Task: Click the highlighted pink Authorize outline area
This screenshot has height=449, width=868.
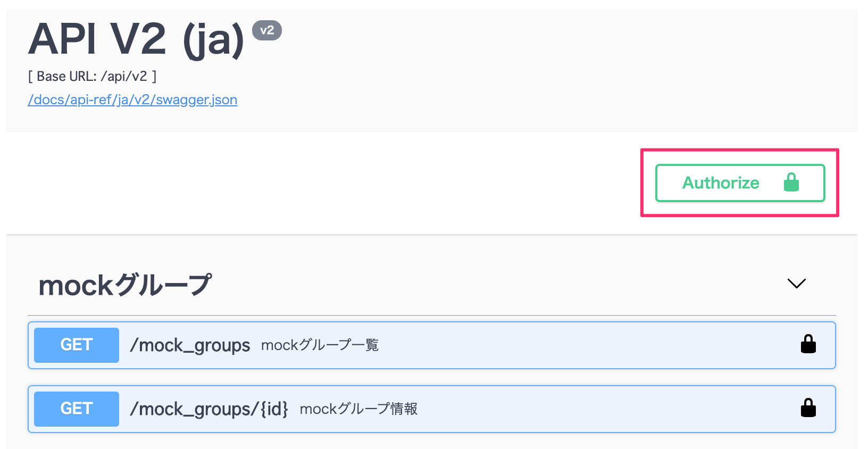Action: coord(739,182)
